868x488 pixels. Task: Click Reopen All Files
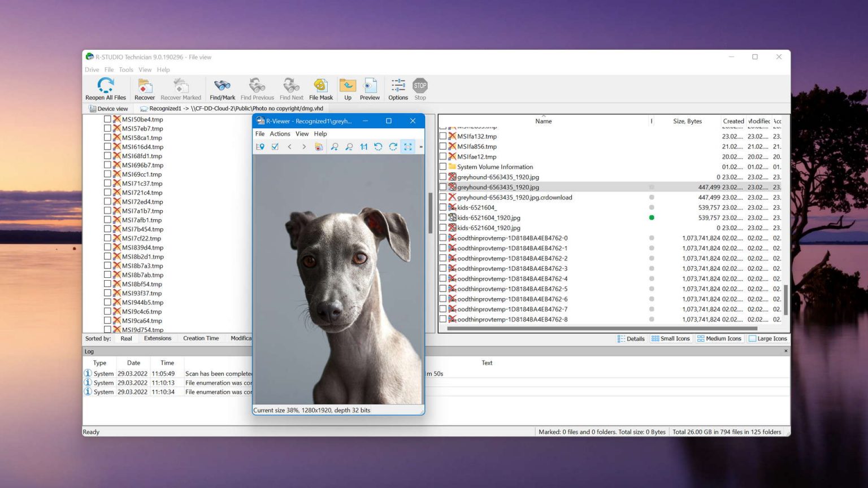[105, 88]
